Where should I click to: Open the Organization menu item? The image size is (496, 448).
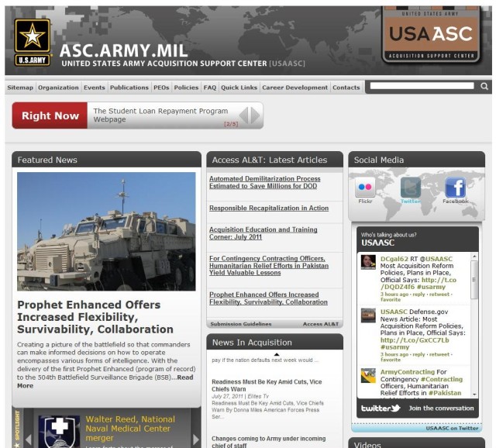click(x=58, y=88)
